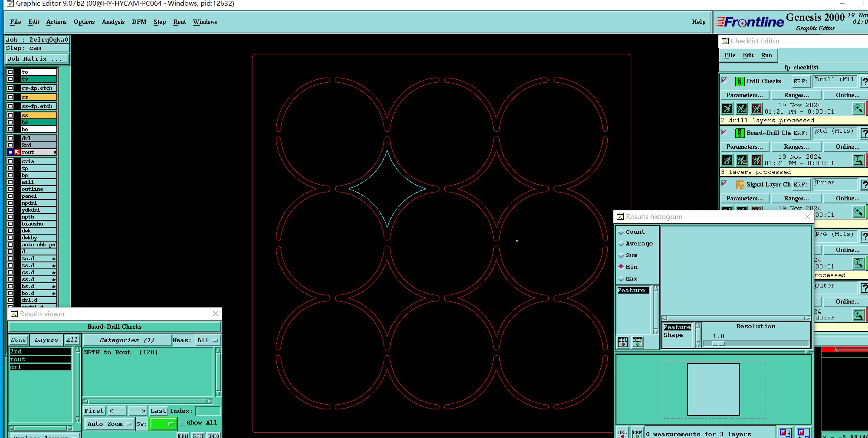
Task: Open the magnifier results viewer beside P/G (Mils) check
Action: (858, 263)
